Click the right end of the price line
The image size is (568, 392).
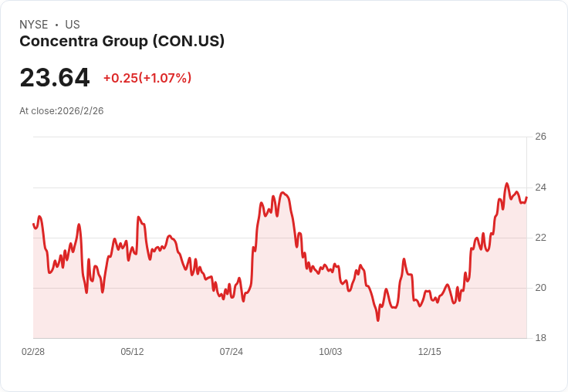526,198
